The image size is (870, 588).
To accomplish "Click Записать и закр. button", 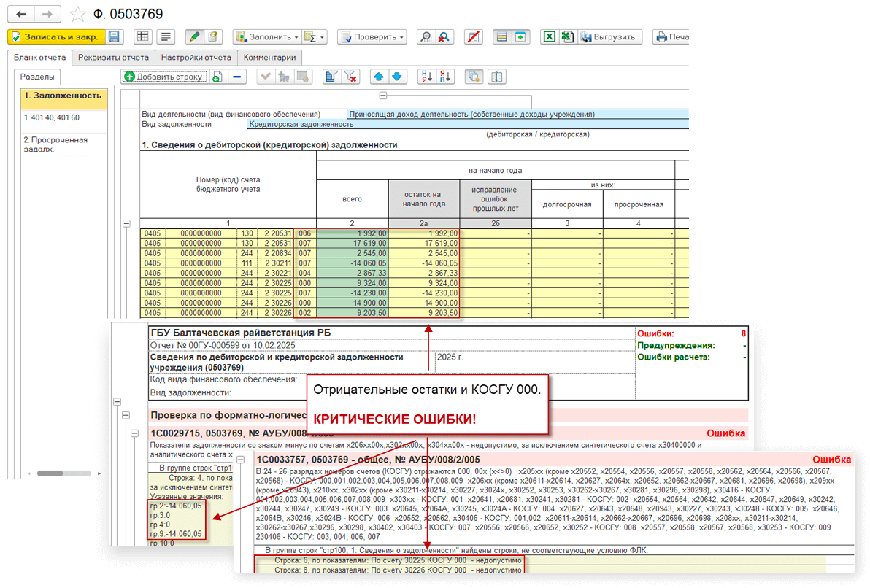I will 55,36.
